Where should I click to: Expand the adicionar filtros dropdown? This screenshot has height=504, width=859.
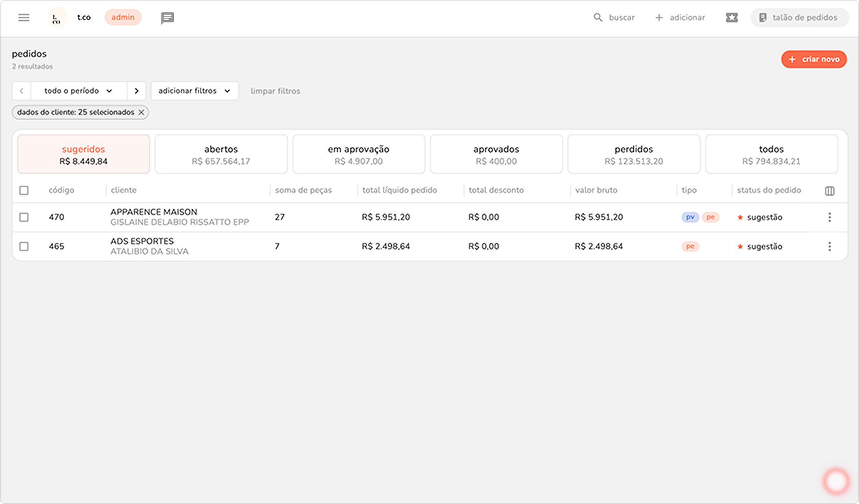click(194, 91)
